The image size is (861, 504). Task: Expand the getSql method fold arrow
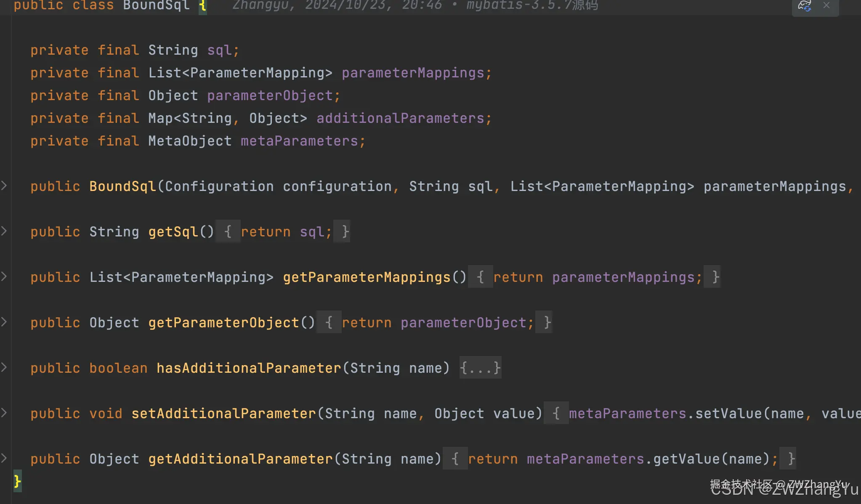[x=4, y=231]
